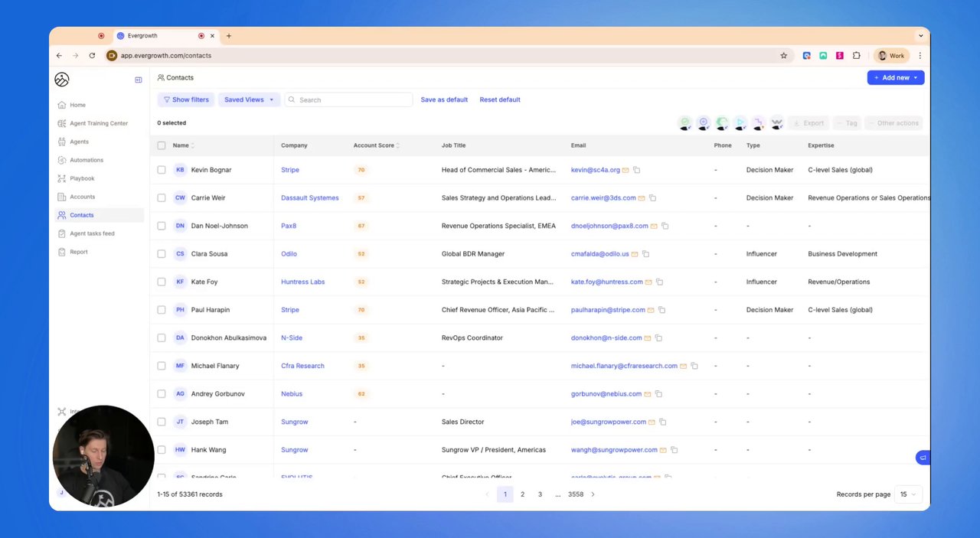Select the Michael Flanary row checkbox
Screen dimensions: 980x538
(x=162, y=366)
